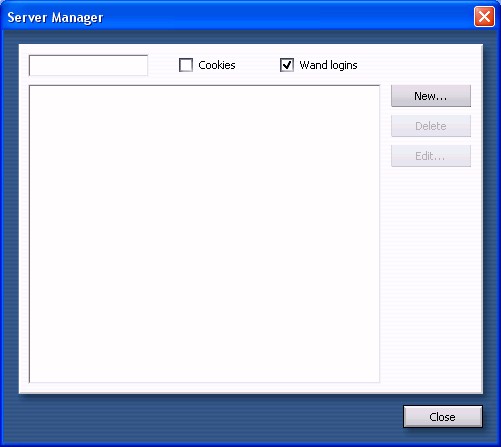Uncheck the Wand logins checkbox

point(287,65)
